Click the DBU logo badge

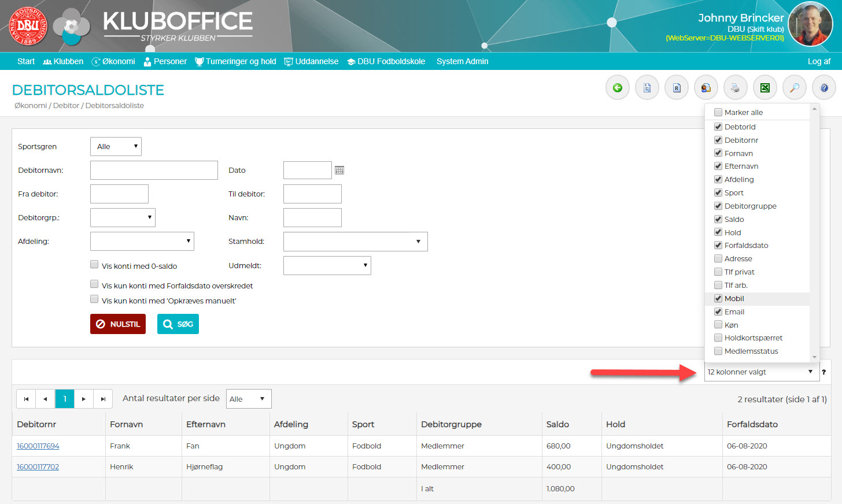click(x=28, y=26)
